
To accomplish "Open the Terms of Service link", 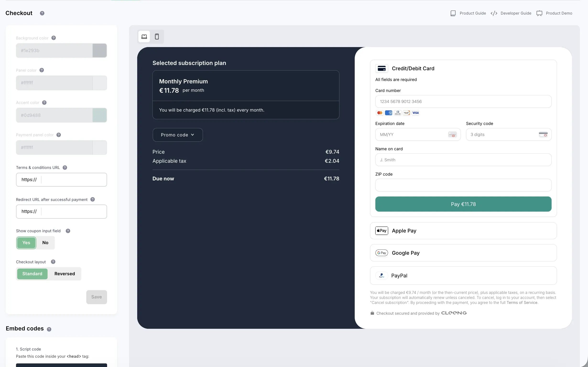I will click(522, 302).
